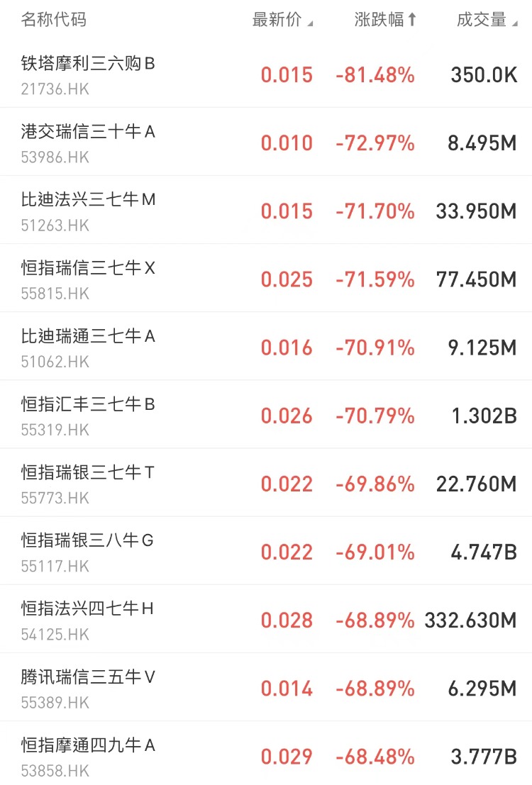Image resolution: width=532 pixels, height=785 pixels.
Task: Open 比迪法兴三七牛M quote page
Action: coord(88,200)
